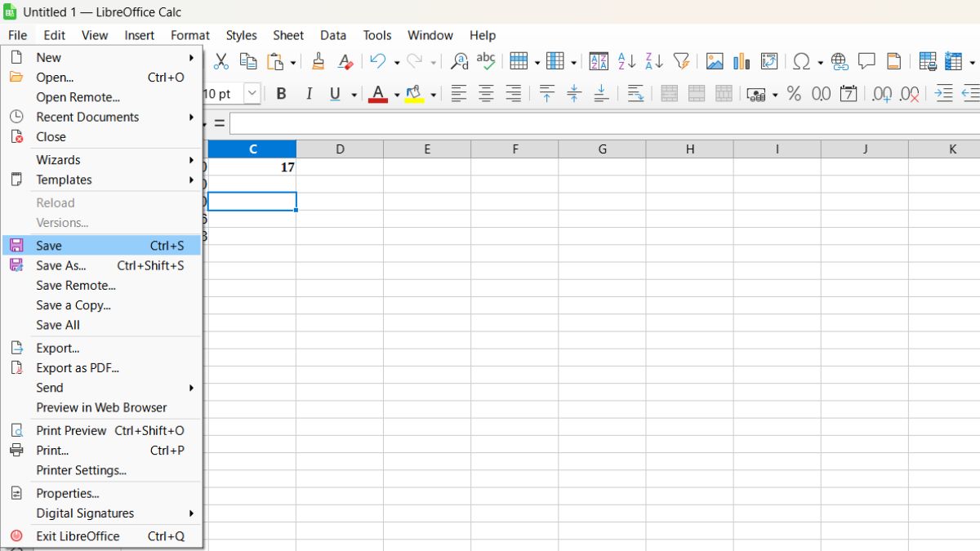
Task: Open the Sort dialog icon
Action: 599,61
